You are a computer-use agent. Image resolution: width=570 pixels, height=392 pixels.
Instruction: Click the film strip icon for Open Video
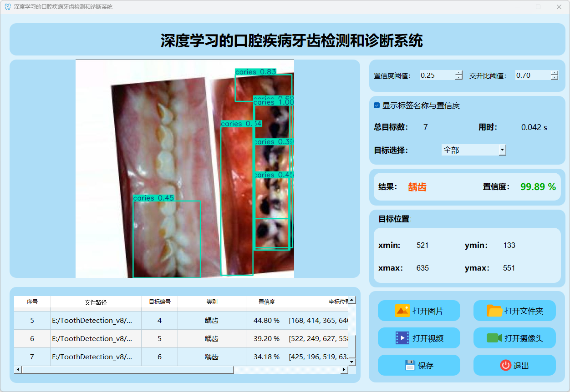click(402, 338)
